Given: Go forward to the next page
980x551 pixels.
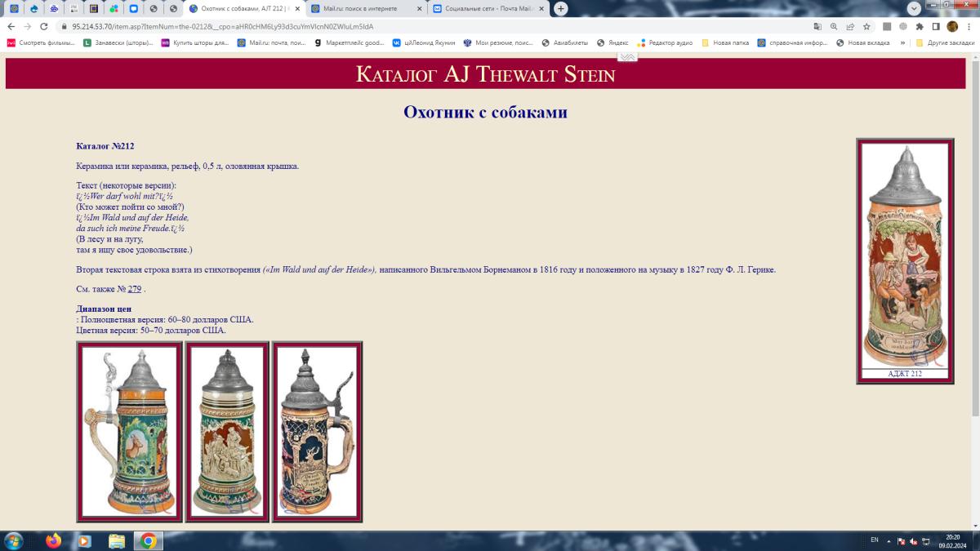Looking at the screenshot, I should coord(27,26).
